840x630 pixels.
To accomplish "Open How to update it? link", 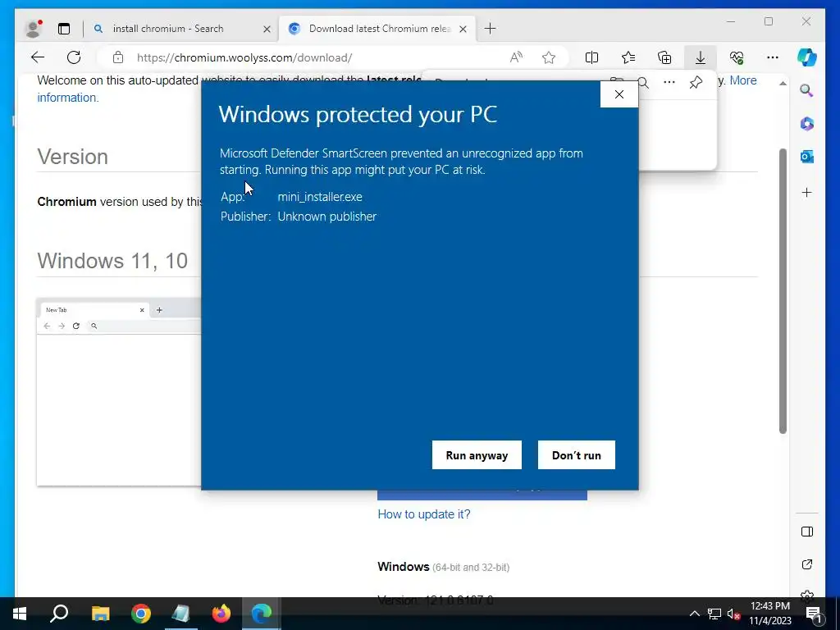I will (424, 514).
